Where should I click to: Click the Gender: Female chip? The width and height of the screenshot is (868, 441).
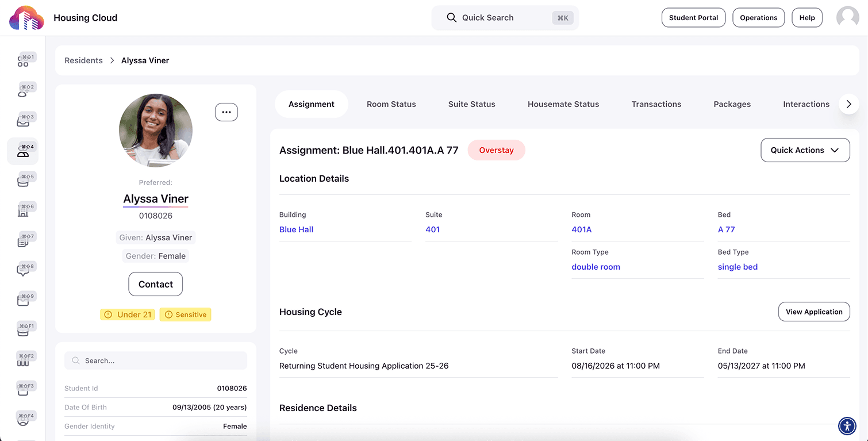[156, 256]
